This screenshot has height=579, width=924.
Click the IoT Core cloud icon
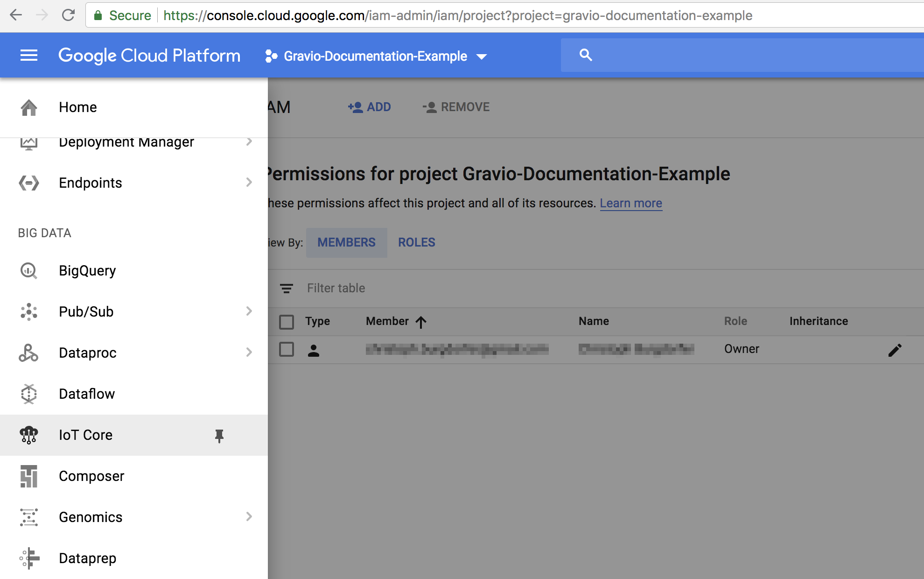coord(29,435)
